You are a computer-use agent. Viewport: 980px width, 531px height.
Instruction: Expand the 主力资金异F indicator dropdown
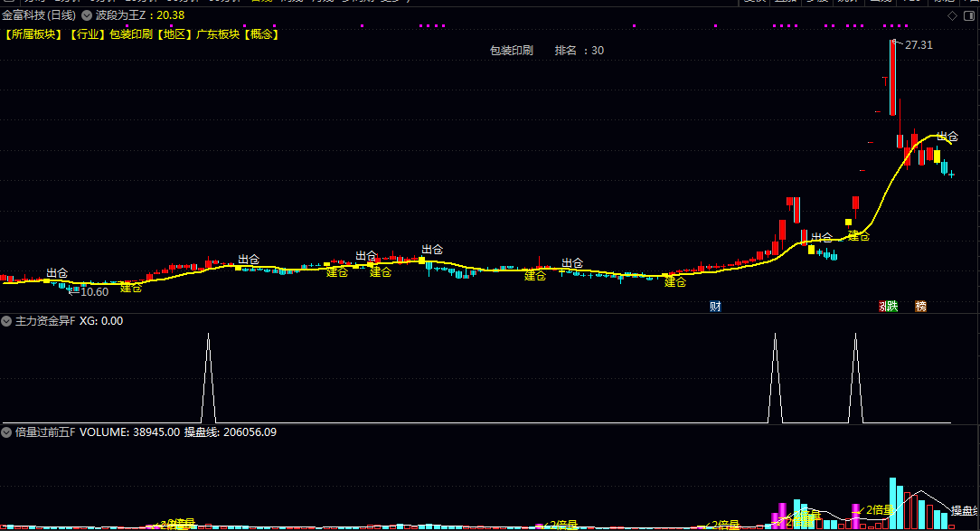click(6, 321)
